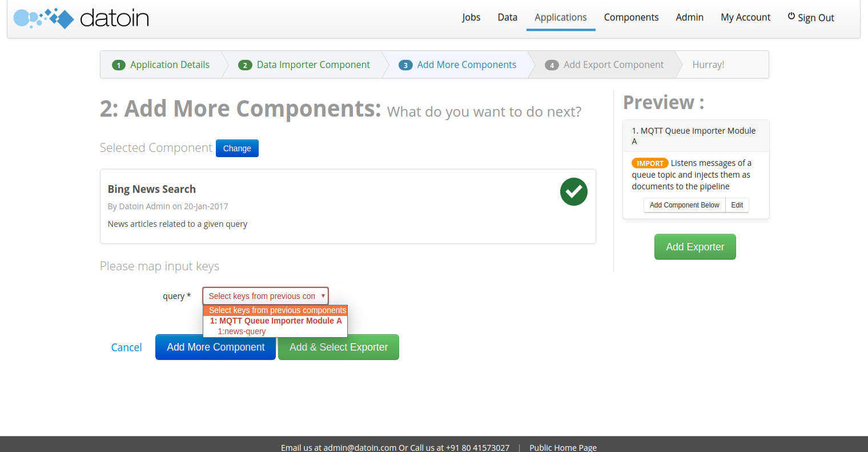
Task: Open the Admin menu
Action: tap(689, 17)
